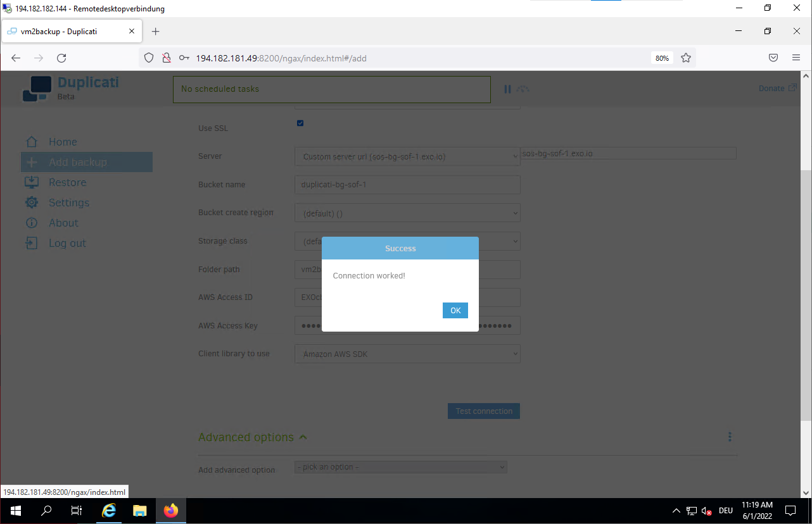Image resolution: width=812 pixels, height=524 pixels.
Task: Toggle the Use SSL checkbox
Action: click(x=300, y=123)
